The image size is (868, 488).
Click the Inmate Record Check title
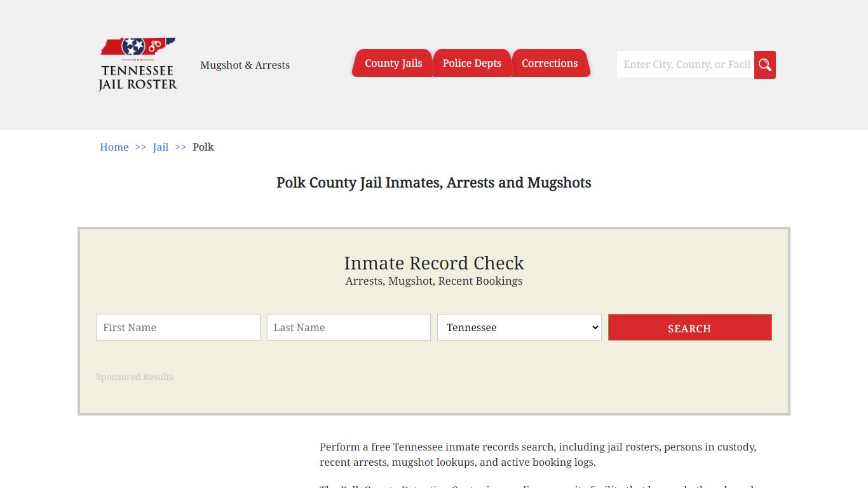[x=434, y=263]
